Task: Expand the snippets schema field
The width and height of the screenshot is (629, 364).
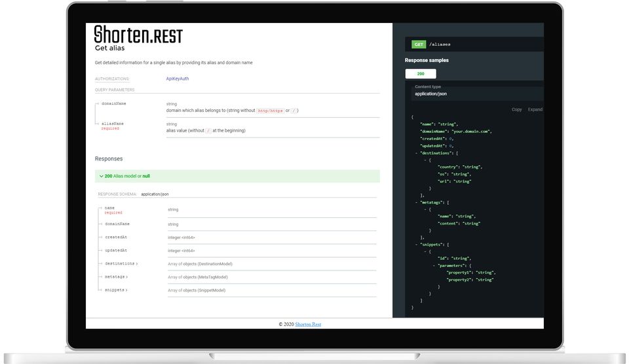Action: click(116, 290)
